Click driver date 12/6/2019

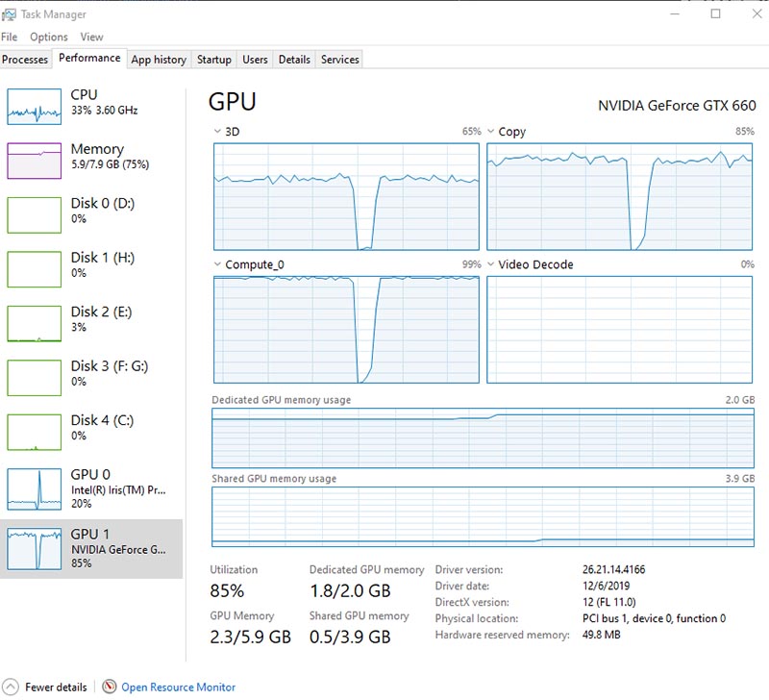coord(606,586)
